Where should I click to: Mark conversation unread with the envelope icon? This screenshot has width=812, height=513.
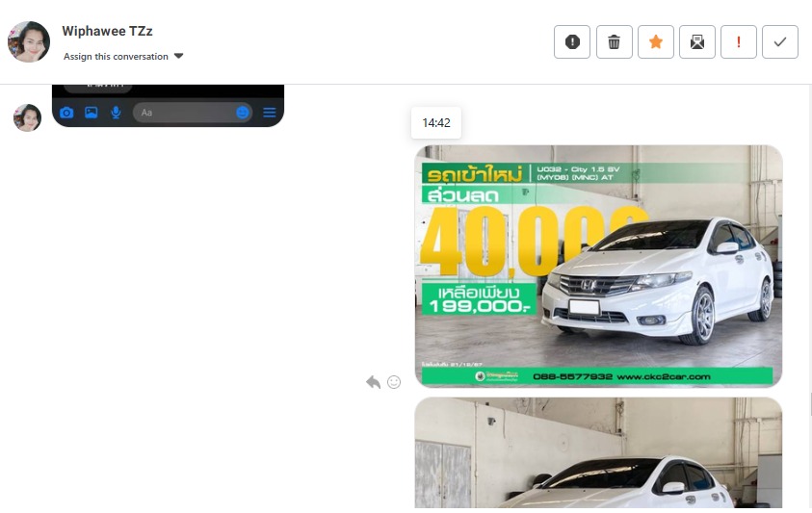(x=697, y=42)
